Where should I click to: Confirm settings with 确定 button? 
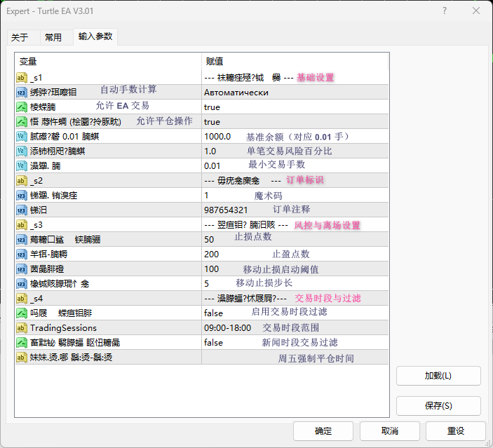(323, 431)
